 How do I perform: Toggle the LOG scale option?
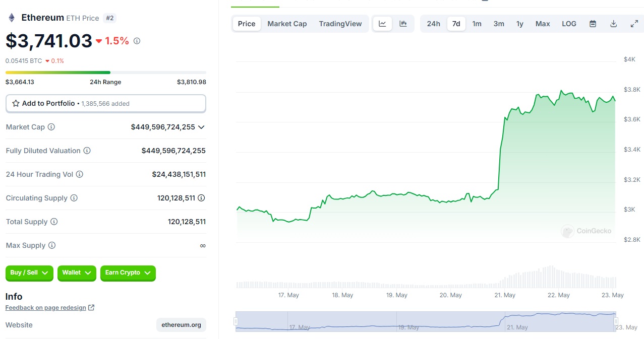[569, 24]
